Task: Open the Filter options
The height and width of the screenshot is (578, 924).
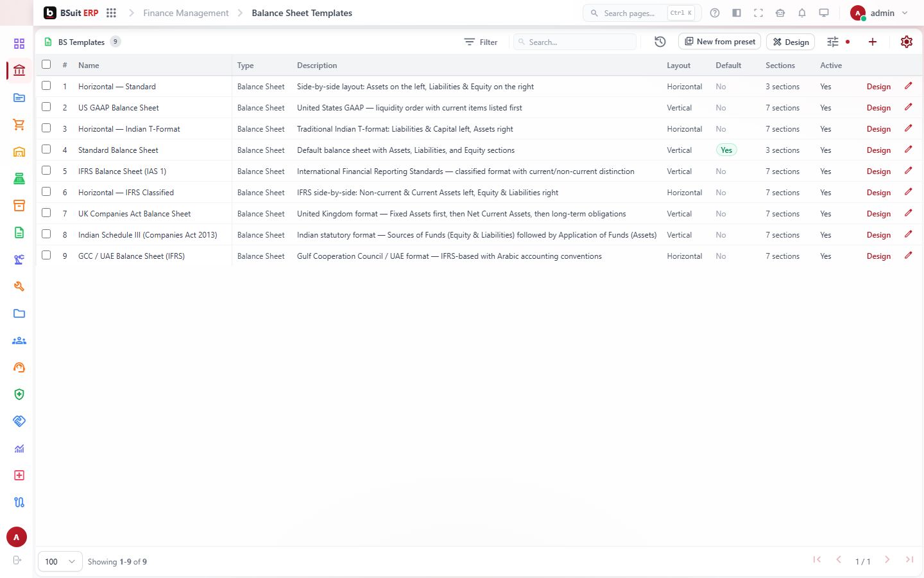Action: coord(481,42)
